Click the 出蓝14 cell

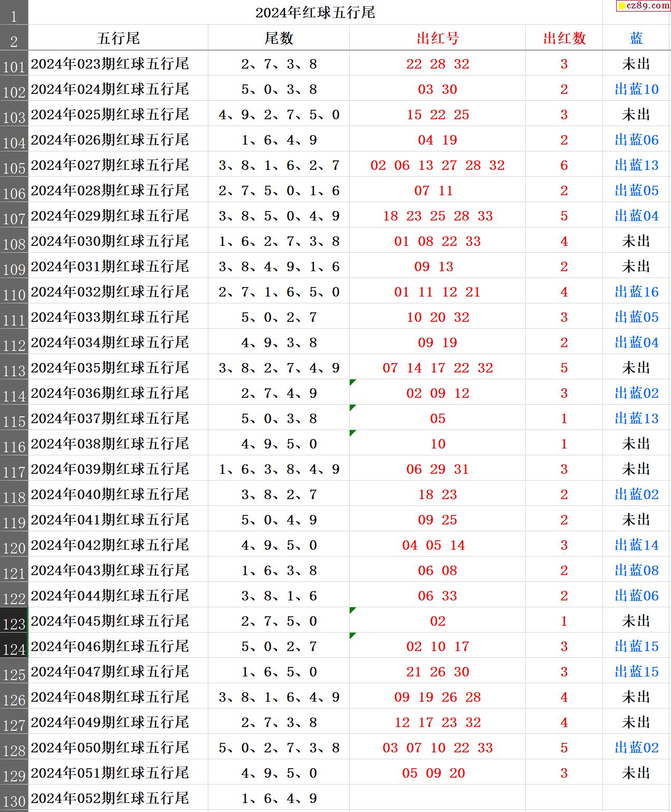pos(637,545)
